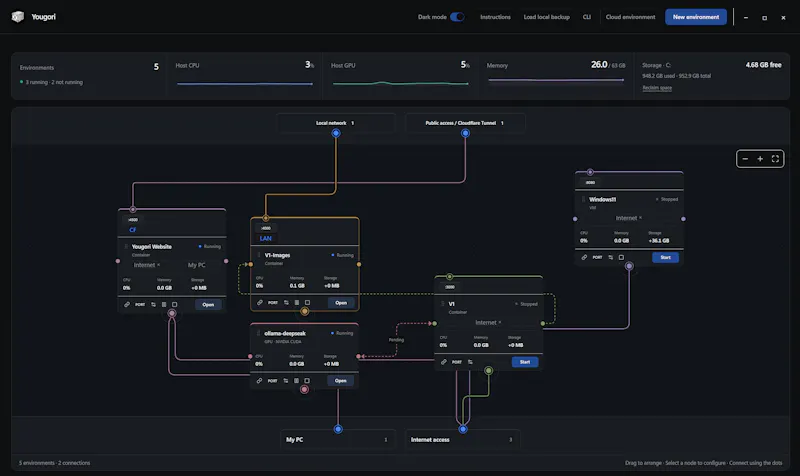This screenshot has height=476, width=800.
Task: Click the logs icon on V1-Images
Action: tap(297, 303)
